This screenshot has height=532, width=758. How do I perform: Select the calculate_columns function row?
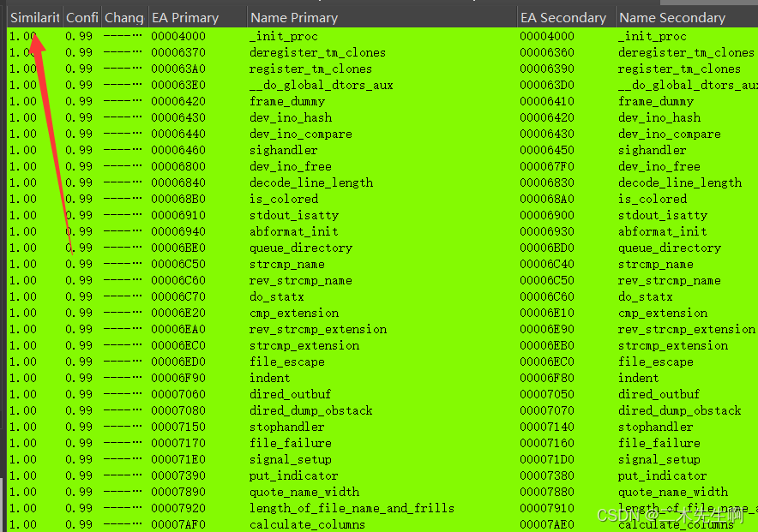(x=308, y=524)
